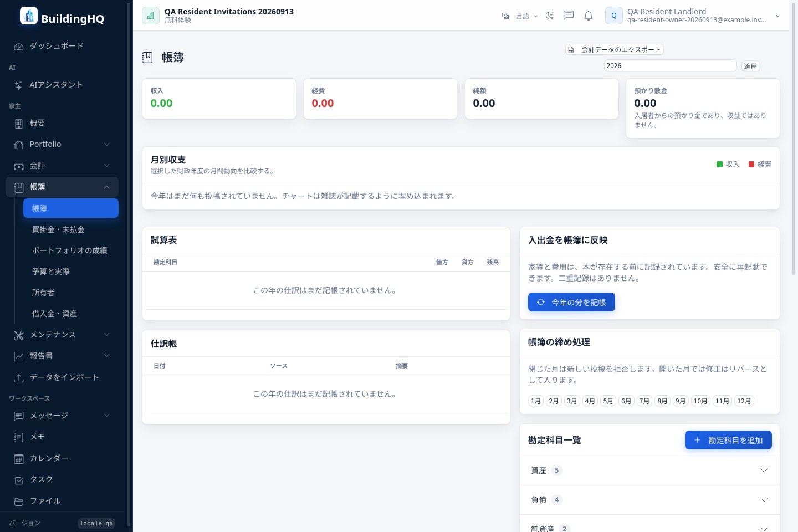Toggle the 9月 closing month
This screenshot has height=532, width=798.
click(x=681, y=401)
